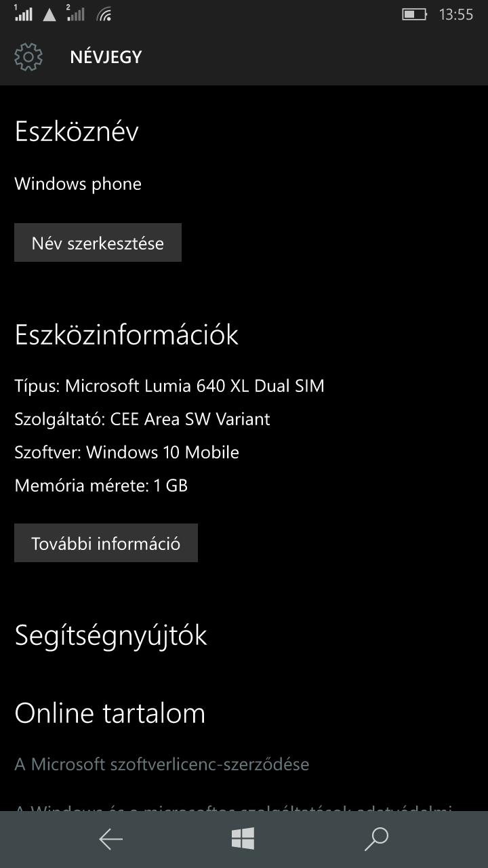This screenshot has width=488, height=868.
Task: Tap the Segítségnyújtók section heading
Action: point(110,635)
